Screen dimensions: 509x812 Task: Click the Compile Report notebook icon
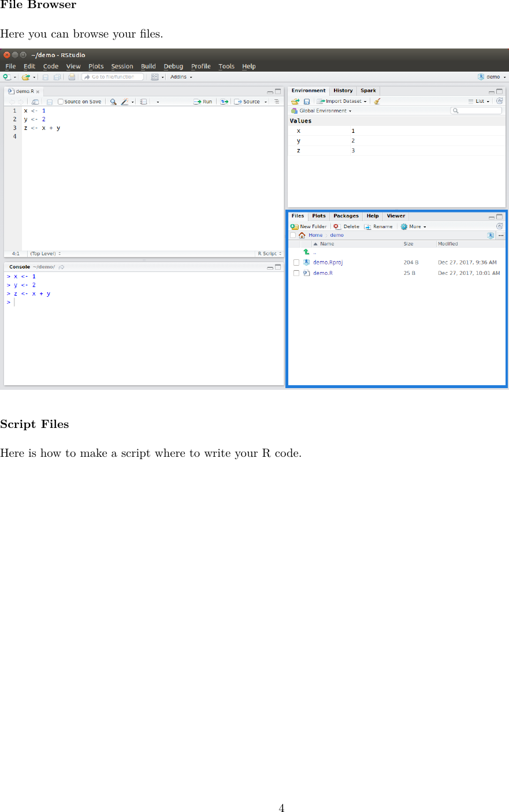[x=143, y=102]
